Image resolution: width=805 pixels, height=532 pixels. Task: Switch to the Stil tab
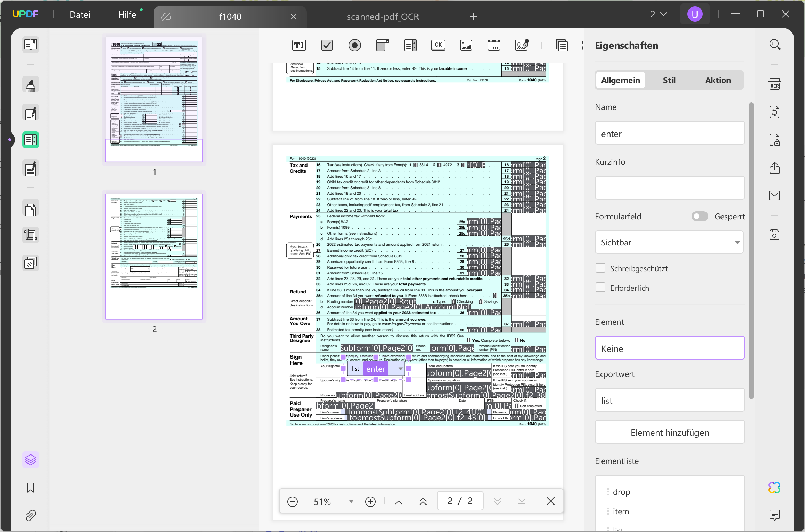tap(669, 80)
